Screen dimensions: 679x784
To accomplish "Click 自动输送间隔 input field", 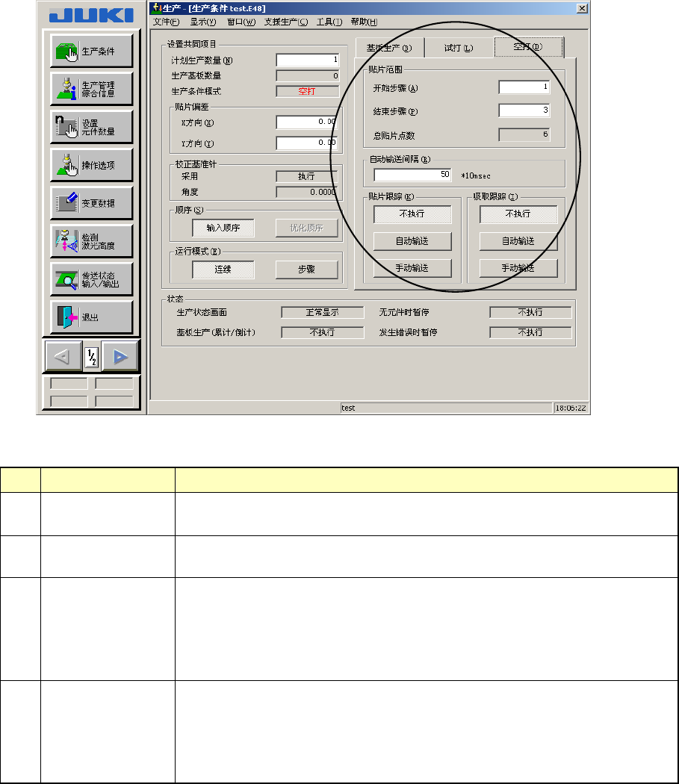I will pyautogui.click(x=412, y=175).
